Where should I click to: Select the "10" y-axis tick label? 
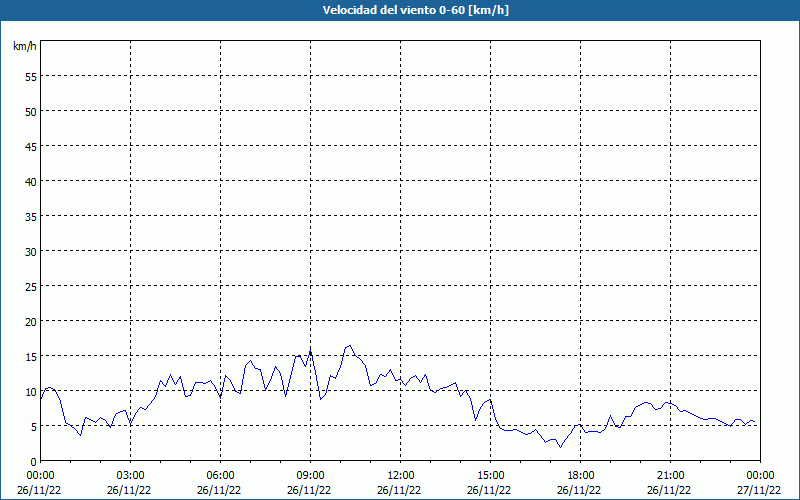click(x=31, y=391)
